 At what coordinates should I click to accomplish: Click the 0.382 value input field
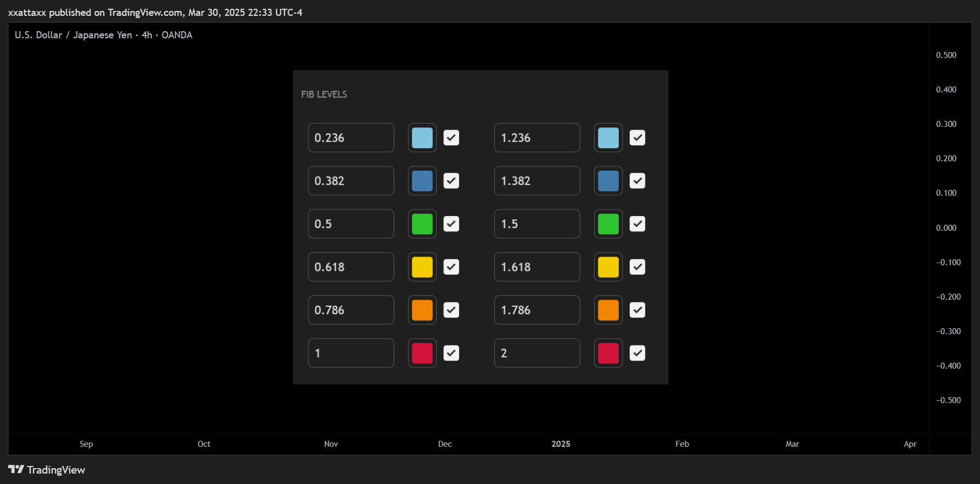click(x=351, y=181)
